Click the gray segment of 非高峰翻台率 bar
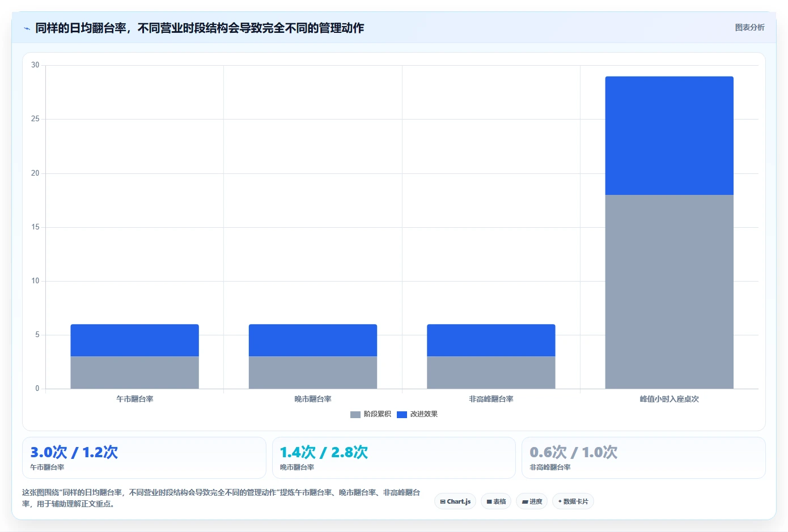The width and height of the screenshot is (788, 532). [x=491, y=373]
